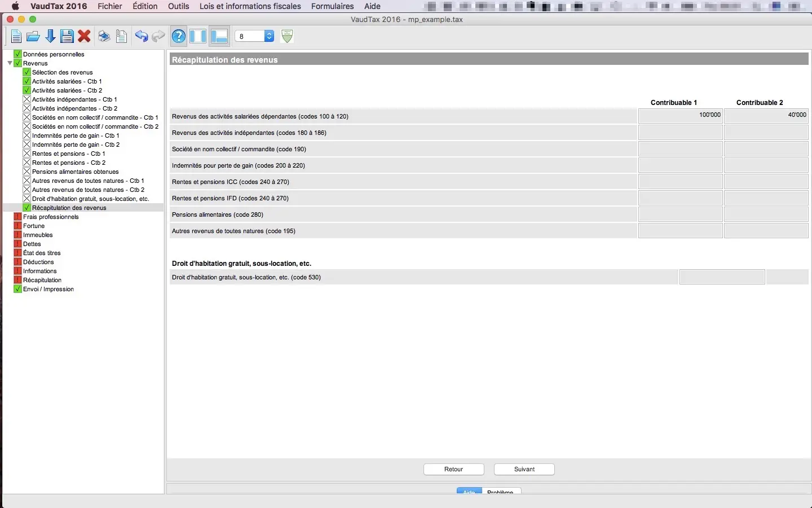The width and height of the screenshot is (812, 508).
Task: Select Récapitulation des revenus tree item
Action: (69, 208)
